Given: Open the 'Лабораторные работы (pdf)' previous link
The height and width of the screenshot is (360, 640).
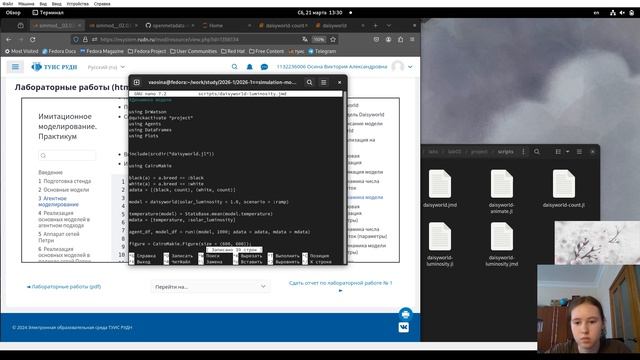Looking at the screenshot, I should pos(64,287).
